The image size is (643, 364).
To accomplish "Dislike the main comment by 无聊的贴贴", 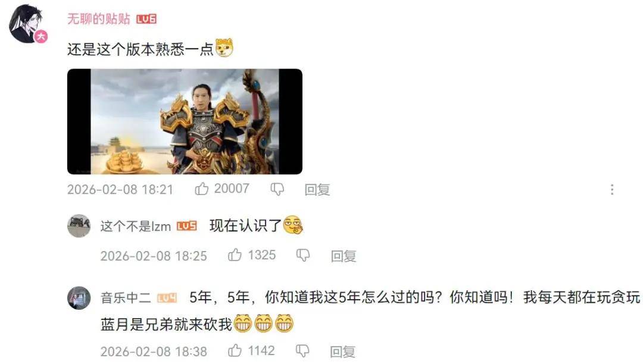I will click(277, 189).
